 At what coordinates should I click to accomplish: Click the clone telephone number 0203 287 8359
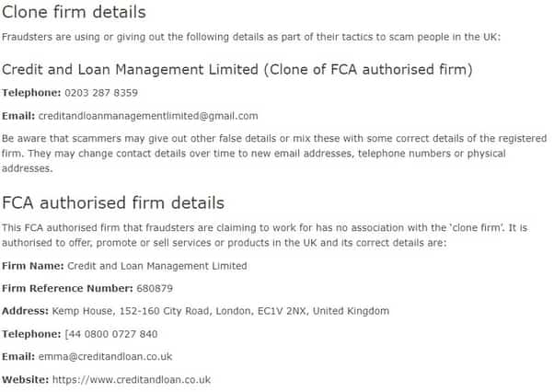(x=101, y=93)
